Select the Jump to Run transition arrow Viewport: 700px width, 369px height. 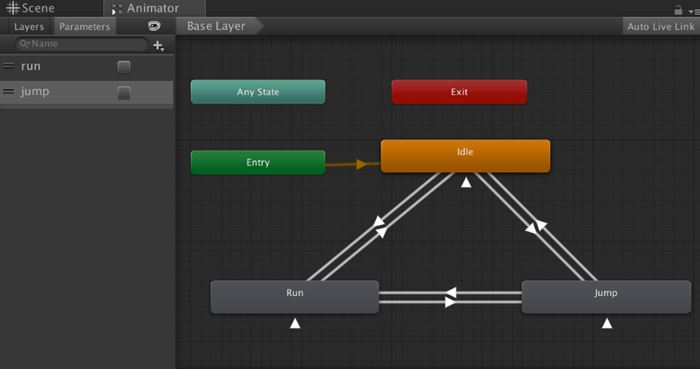451,293
